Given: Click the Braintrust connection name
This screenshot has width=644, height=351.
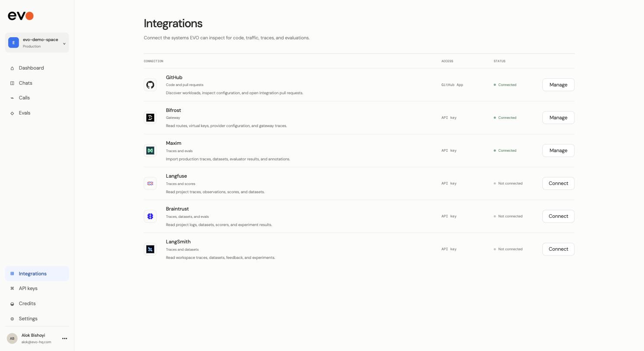Looking at the screenshot, I should pos(177,209).
